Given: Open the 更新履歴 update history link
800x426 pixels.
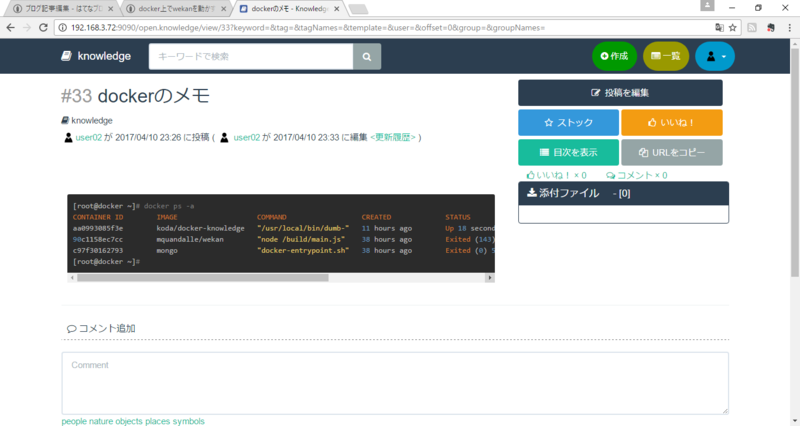Looking at the screenshot, I should click(x=393, y=137).
